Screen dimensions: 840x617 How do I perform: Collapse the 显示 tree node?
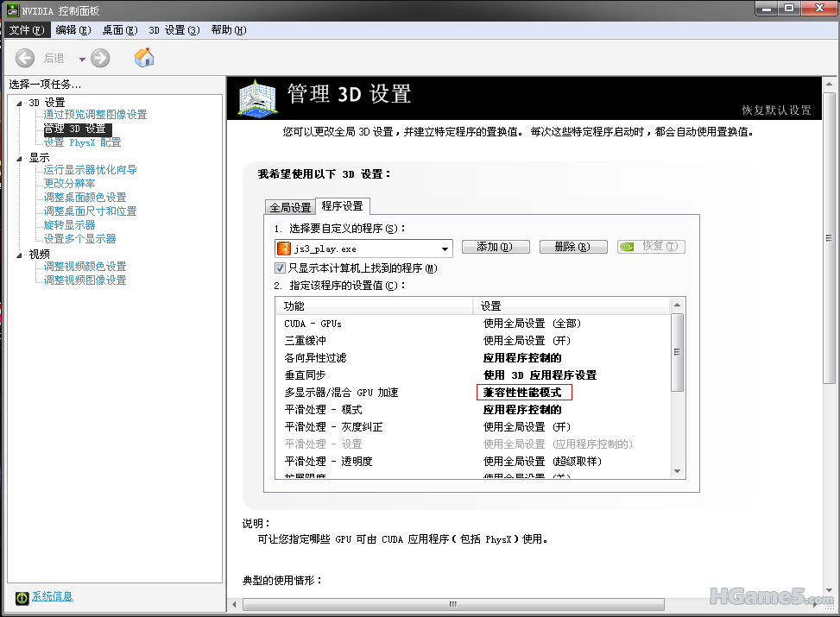(19, 159)
